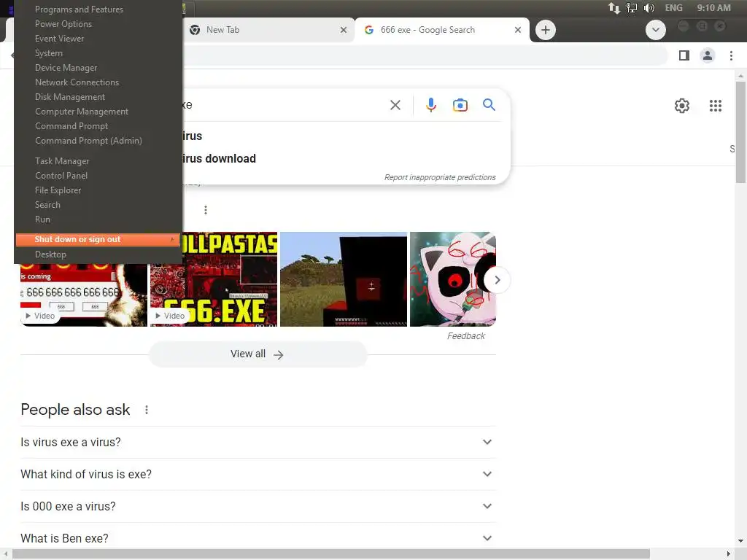Open Task Manager menu entry
The image size is (747, 560).
coord(62,161)
